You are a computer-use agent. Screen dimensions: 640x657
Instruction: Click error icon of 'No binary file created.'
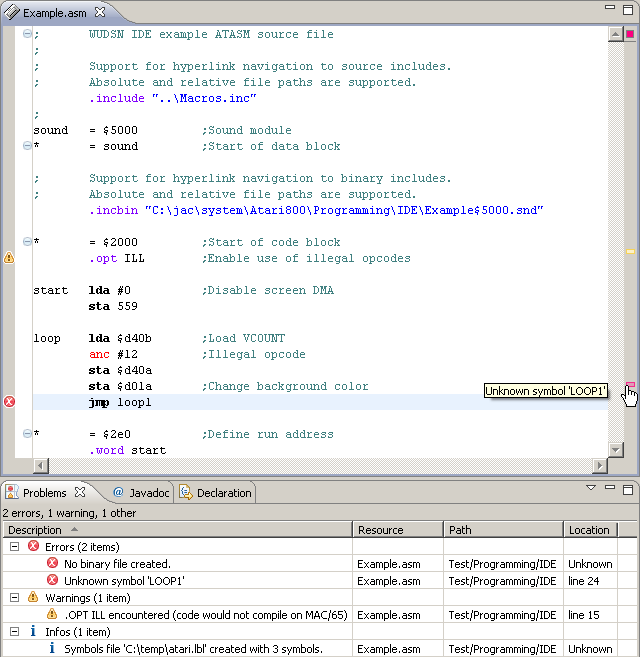(x=52, y=563)
